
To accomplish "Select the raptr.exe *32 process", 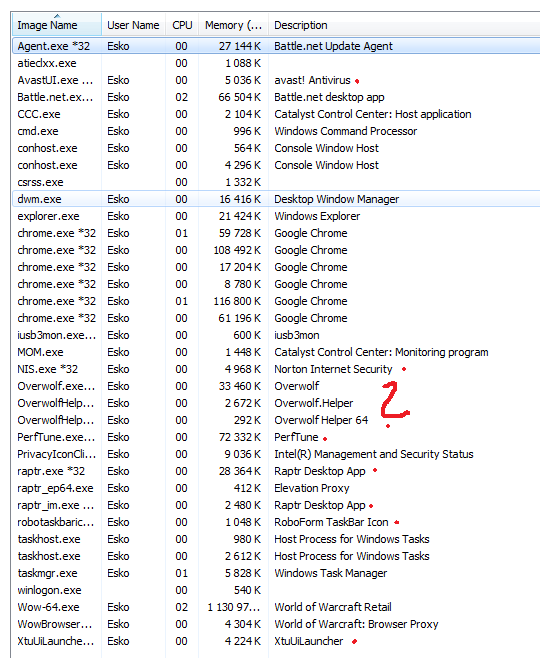I will pos(276,471).
